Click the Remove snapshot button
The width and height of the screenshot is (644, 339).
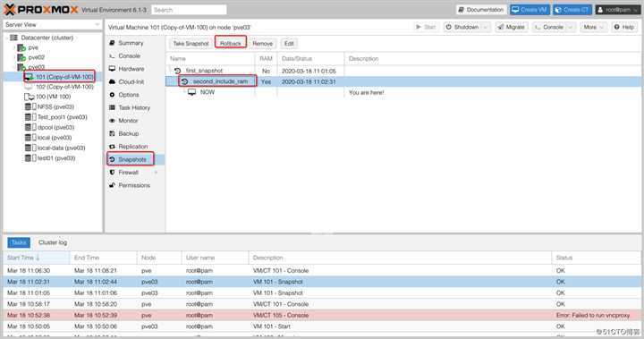point(262,43)
